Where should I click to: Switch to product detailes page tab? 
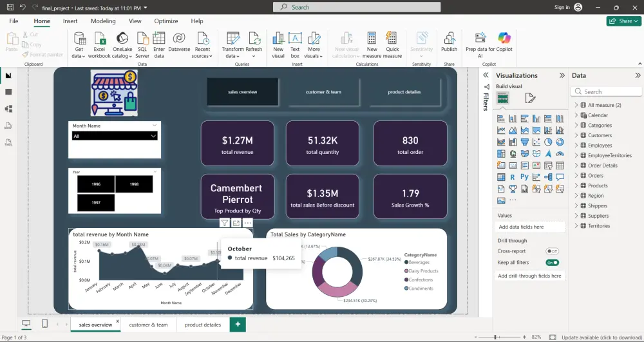click(203, 325)
